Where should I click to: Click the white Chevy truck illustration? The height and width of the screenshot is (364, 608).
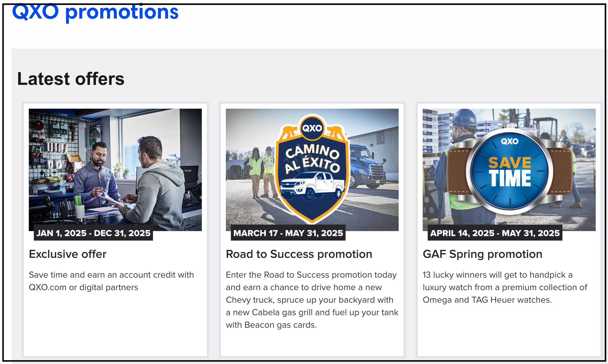(x=313, y=186)
